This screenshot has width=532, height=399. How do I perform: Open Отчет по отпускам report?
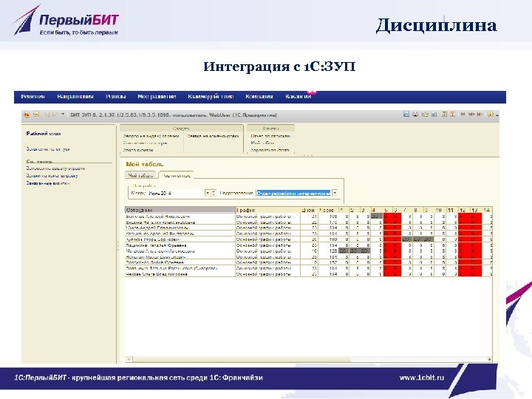coord(270,136)
